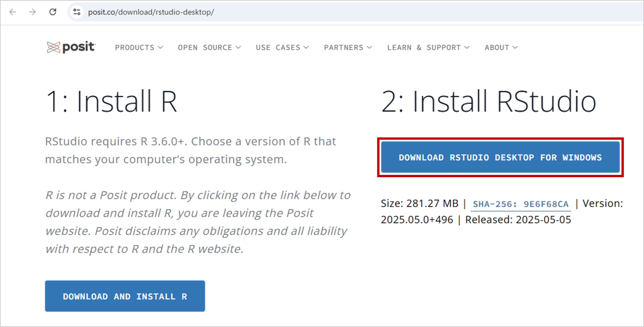
Task: Expand the chevron next to Use Cases
Action: click(306, 47)
